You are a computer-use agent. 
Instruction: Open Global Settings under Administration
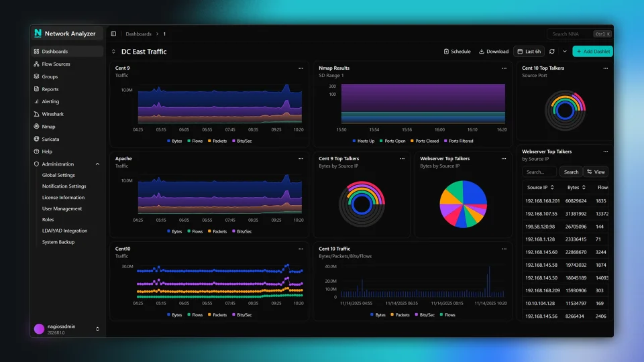(58, 175)
